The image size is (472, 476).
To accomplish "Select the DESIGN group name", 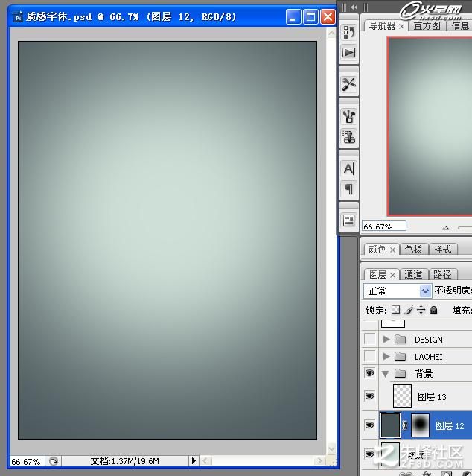I will (x=428, y=340).
